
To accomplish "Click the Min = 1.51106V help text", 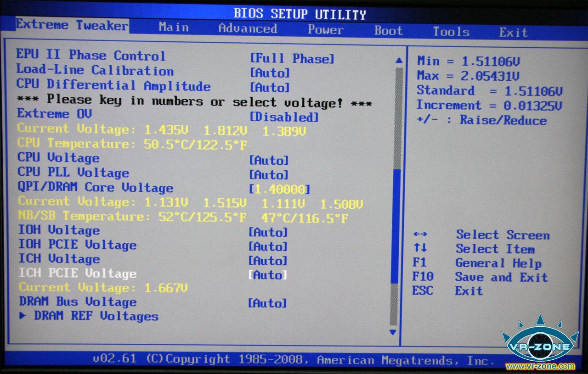I will click(x=469, y=61).
